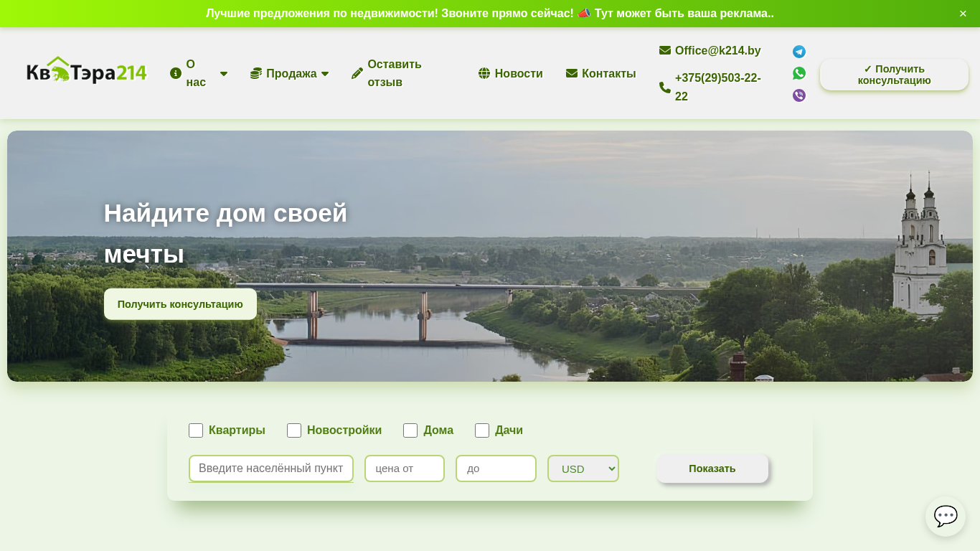Toggle the Дачи checkbox
The width and height of the screenshot is (980, 551).
[x=482, y=430]
